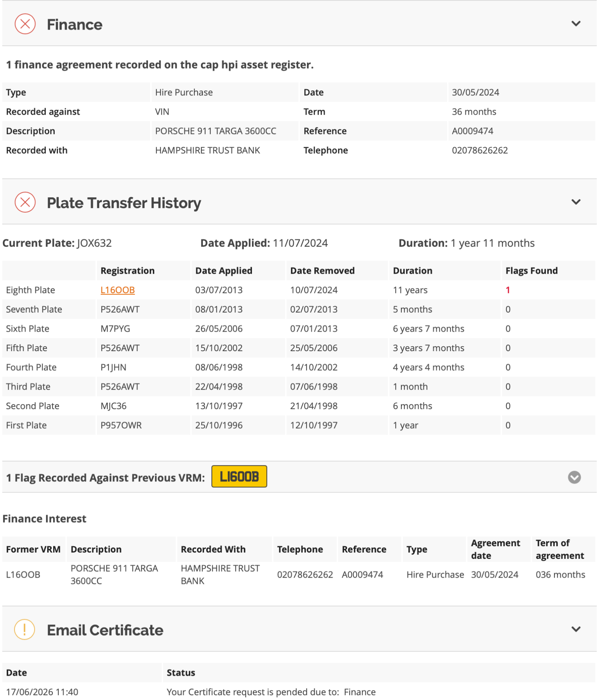Click the Registration column header
The width and height of the screenshot is (599, 700).
pyautogui.click(x=127, y=270)
